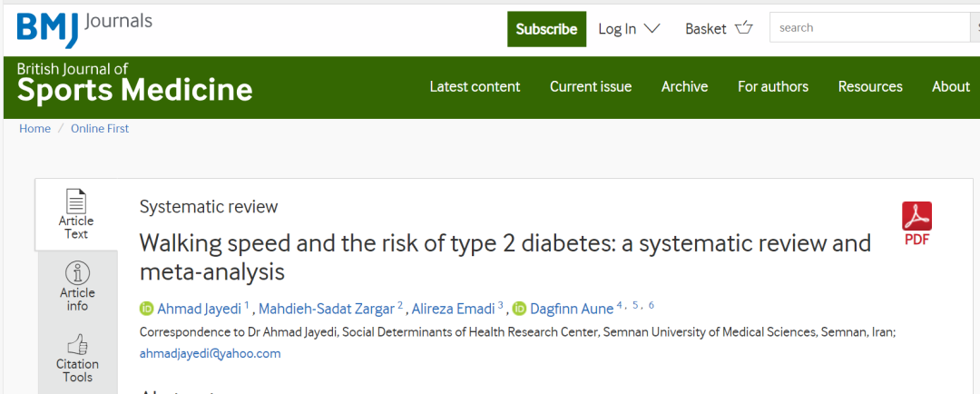Open Citation Tools thumbs-up icon
The image size is (980, 394).
click(x=77, y=344)
